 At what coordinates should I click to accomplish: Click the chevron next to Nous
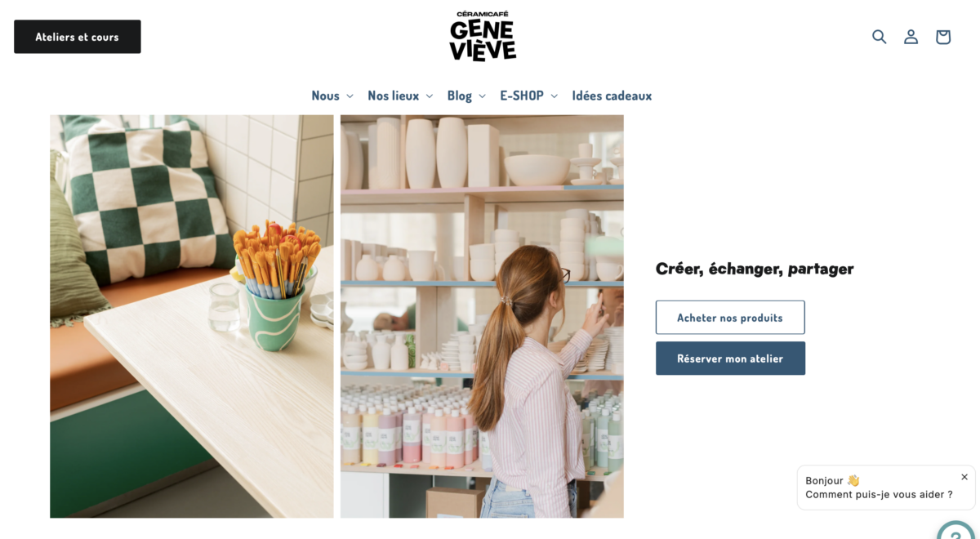pyautogui.click(x=350, y=96)
